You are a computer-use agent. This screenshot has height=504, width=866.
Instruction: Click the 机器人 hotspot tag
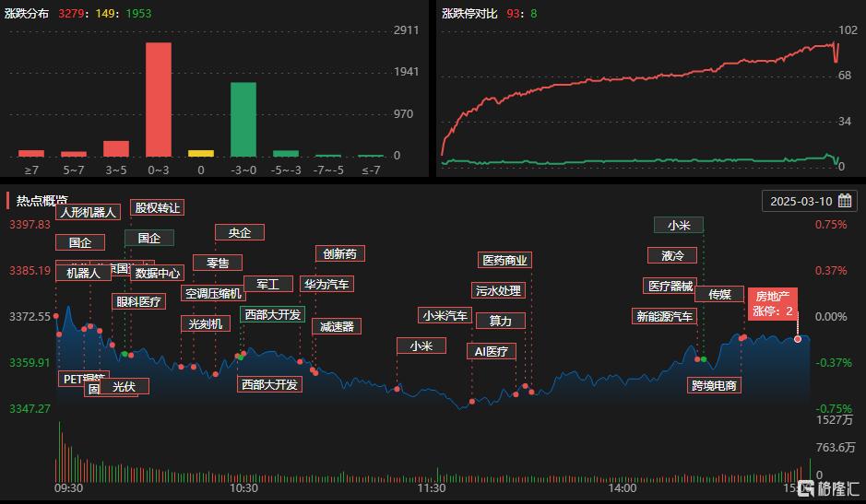coord(83,273)
